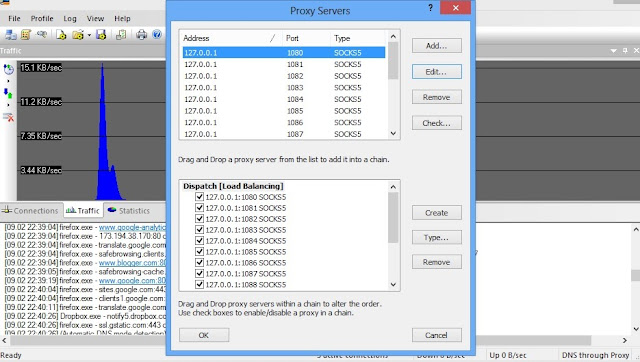
Task: Select proxy row with port 1086
Action: pos(284,122)
